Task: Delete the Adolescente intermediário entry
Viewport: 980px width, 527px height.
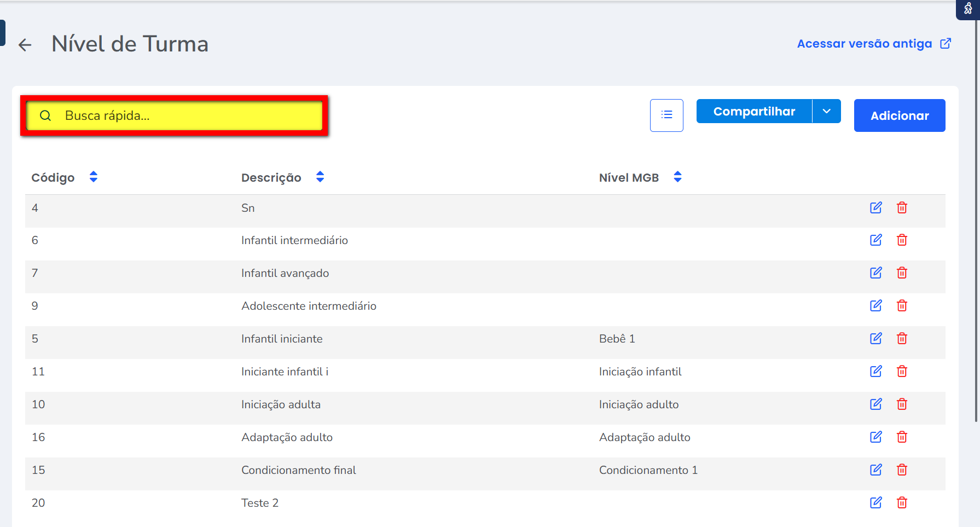Action: tap(902, 305)
